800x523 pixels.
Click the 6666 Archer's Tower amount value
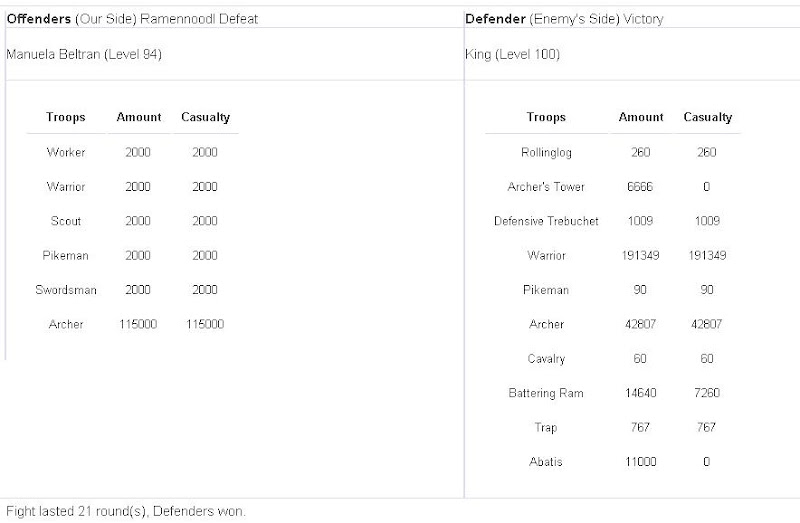641,187
